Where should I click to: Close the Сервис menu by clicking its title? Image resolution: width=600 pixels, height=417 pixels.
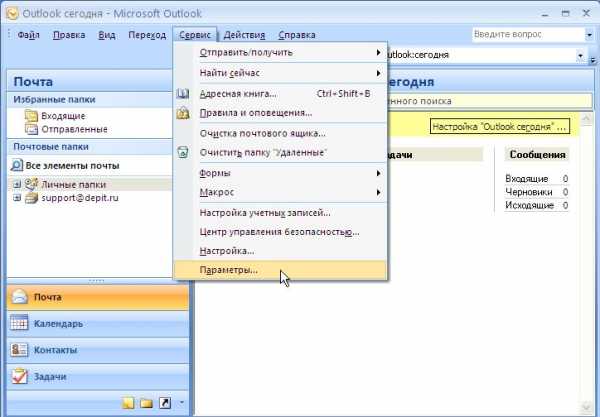[x=195, y=35]
